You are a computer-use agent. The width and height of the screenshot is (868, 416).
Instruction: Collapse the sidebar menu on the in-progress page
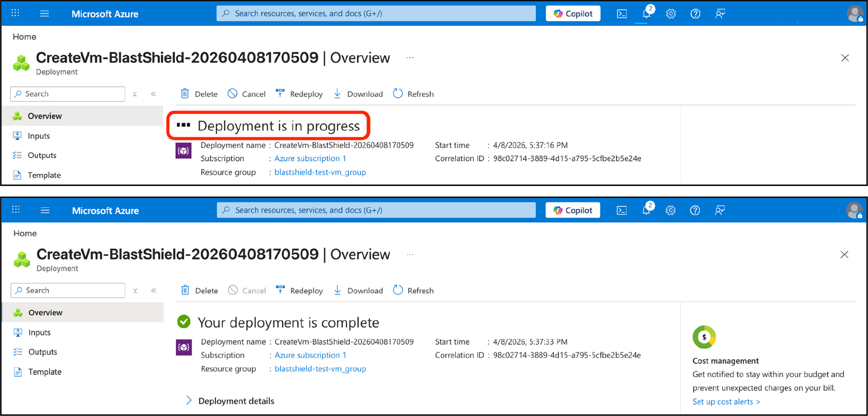(x=153, y=94)
